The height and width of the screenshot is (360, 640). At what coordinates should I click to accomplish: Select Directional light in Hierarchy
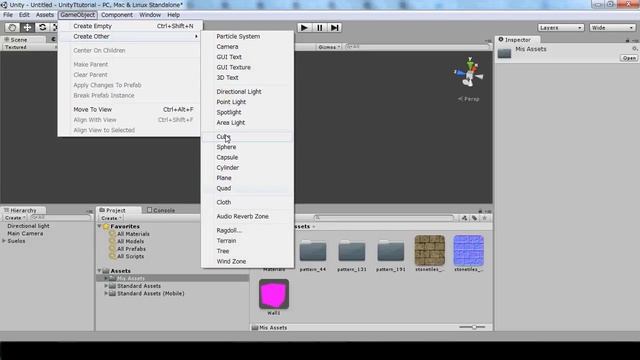point(28,226)
